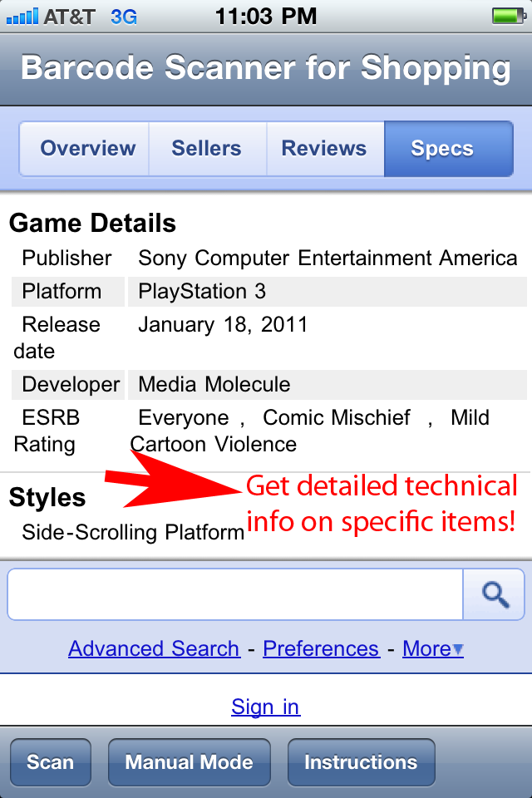The width and height of the screenshot is (532, 798).
Task: Click the Sign in link
Action: point(265,707)
